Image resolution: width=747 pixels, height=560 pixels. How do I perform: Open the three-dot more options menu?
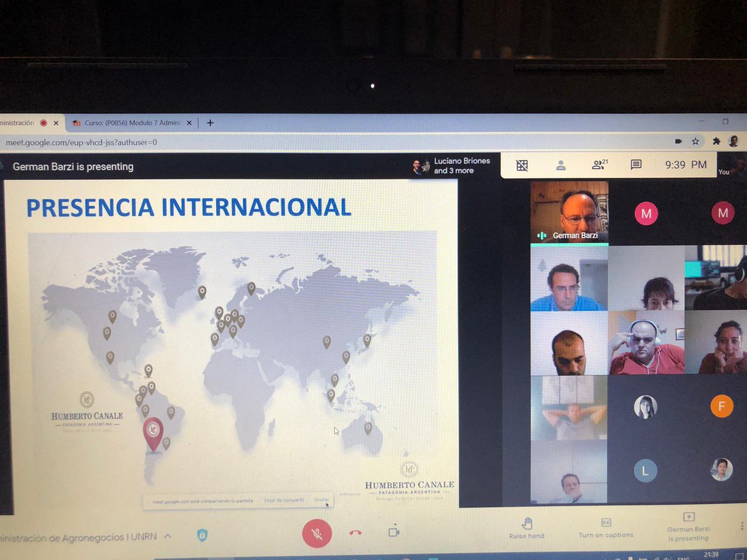click(741, 526)
